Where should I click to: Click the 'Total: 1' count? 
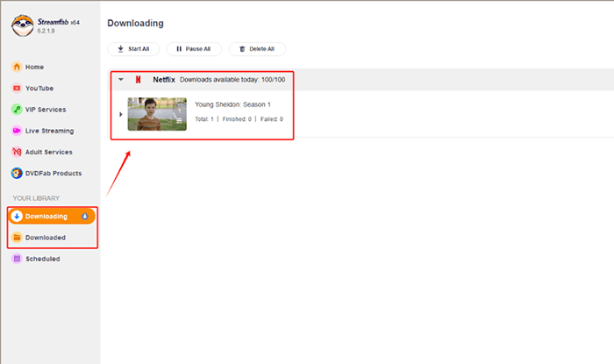(204, 119)
